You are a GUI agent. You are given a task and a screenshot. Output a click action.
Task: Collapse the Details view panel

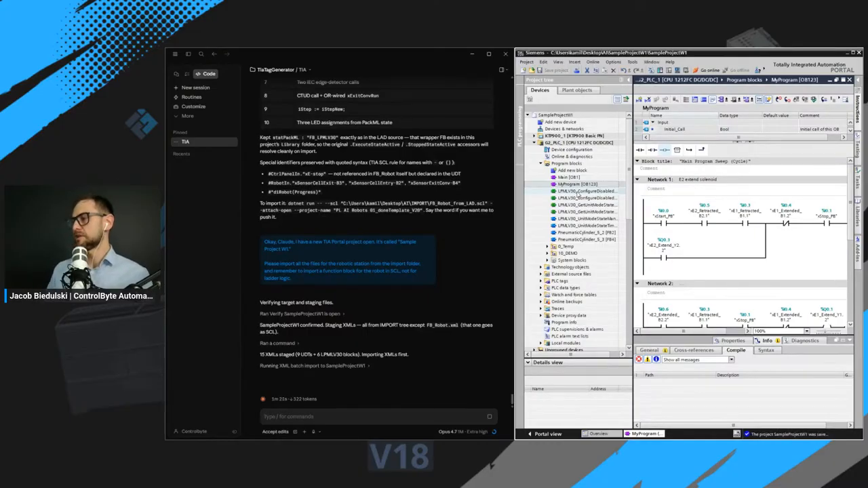click(x=528, y=363)
